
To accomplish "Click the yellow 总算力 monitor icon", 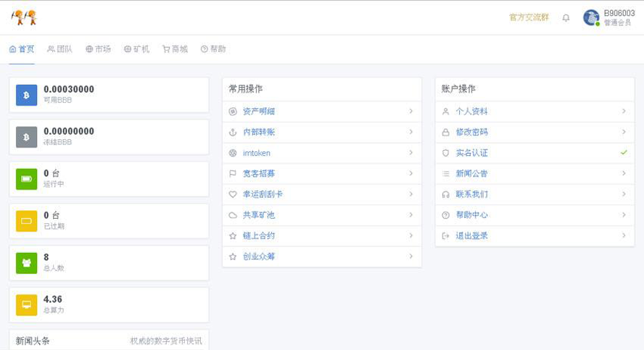I will click(x=26, y=305).
